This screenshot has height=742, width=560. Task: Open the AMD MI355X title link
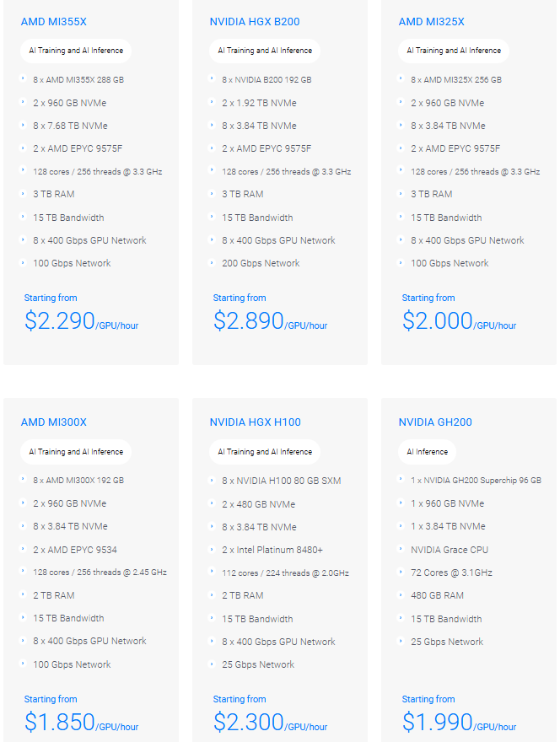[54, 21]
